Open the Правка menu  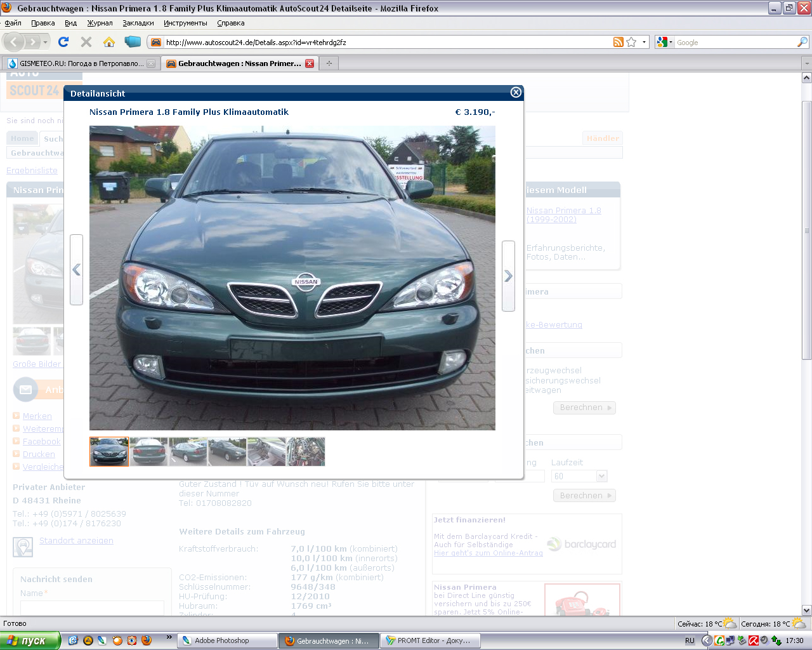[43, 23]
